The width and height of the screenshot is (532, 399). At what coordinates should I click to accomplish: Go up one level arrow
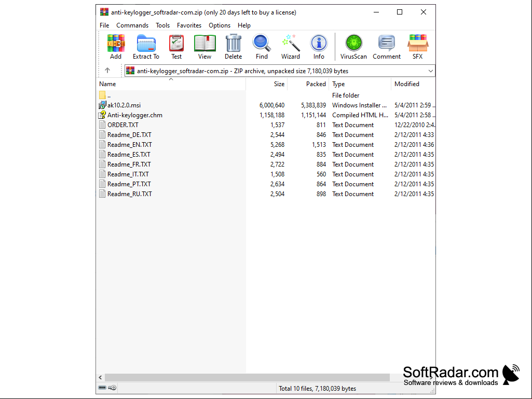tap(107, 71)
